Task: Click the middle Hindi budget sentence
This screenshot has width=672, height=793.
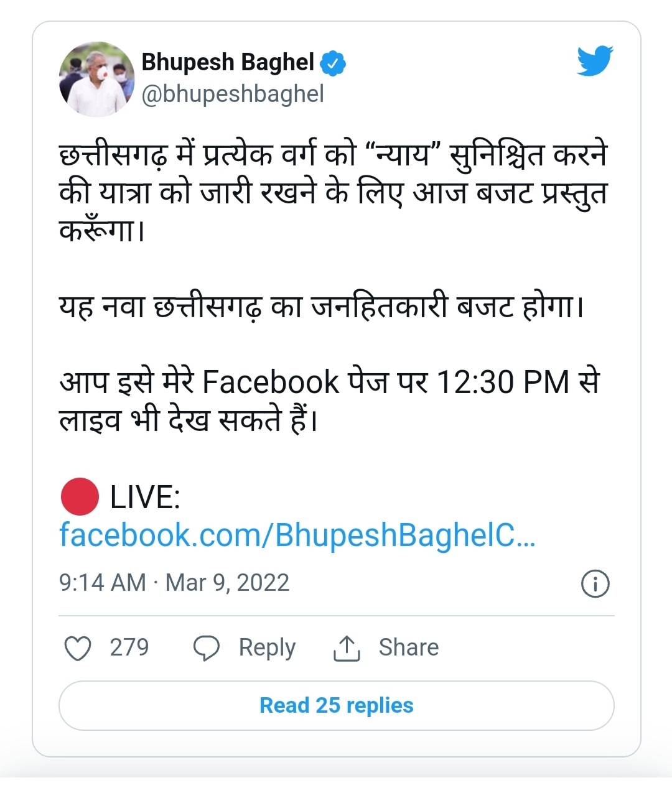Action: tap(322, 307)
